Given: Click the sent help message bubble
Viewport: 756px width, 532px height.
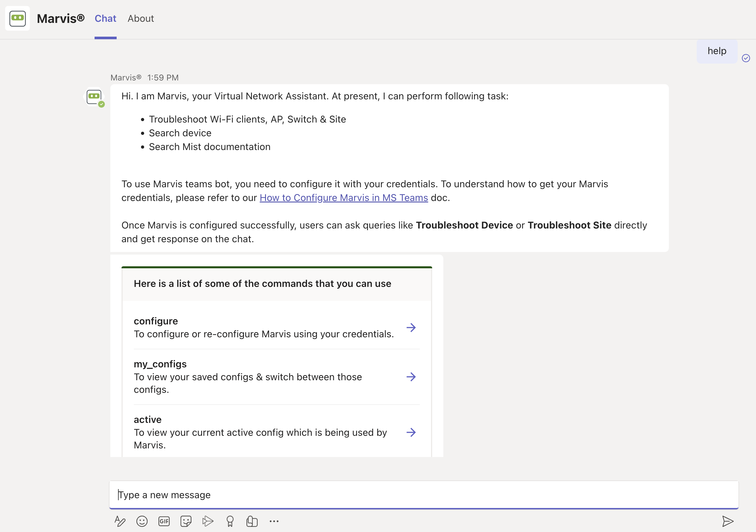Looking at the screenshot, I should coord(716,51).
